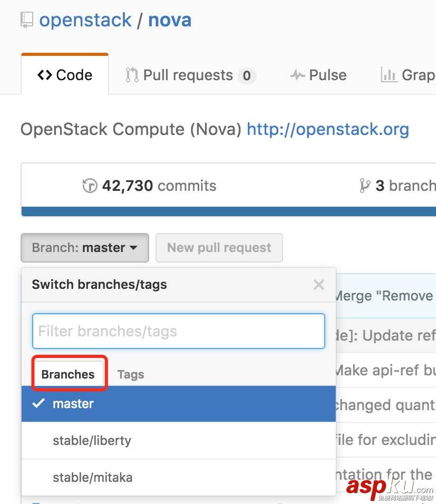
Task: Click the repository book icon
Action: tap(27, 20)
